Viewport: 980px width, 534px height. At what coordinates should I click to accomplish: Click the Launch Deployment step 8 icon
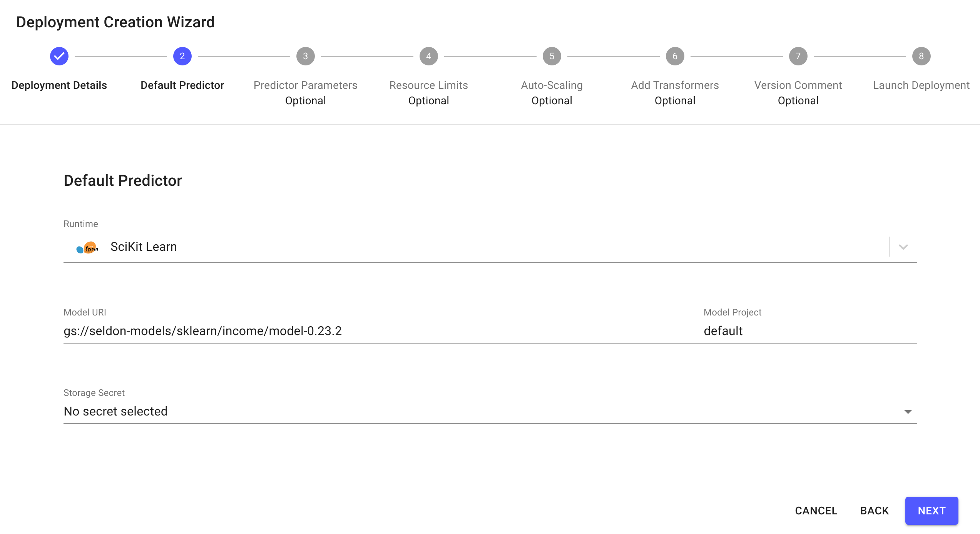920,56
